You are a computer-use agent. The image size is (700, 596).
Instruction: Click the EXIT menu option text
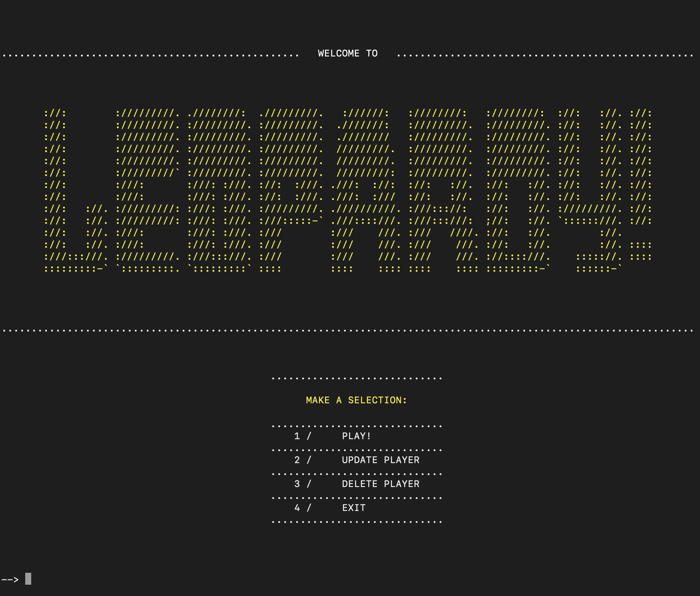click(x=354, y=508)
